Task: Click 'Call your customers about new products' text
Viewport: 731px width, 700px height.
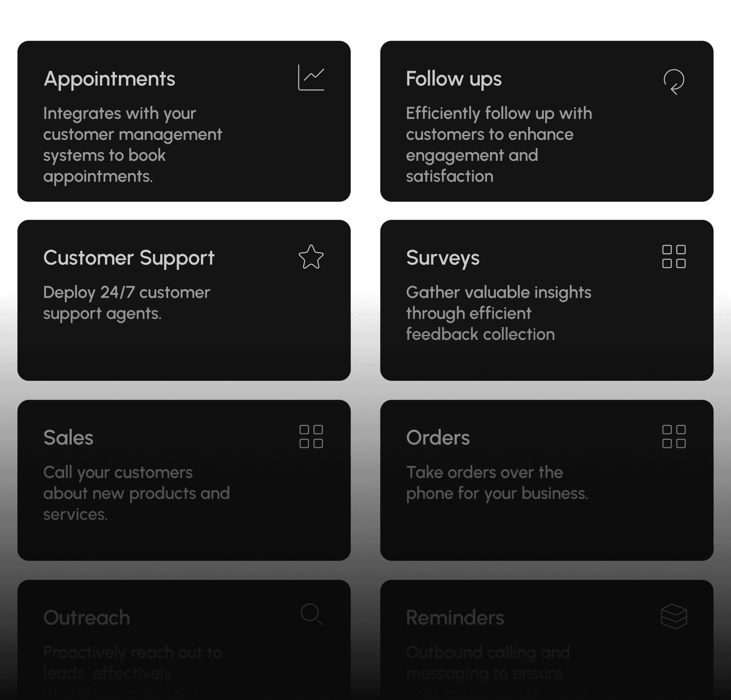Action: (137, 493)
